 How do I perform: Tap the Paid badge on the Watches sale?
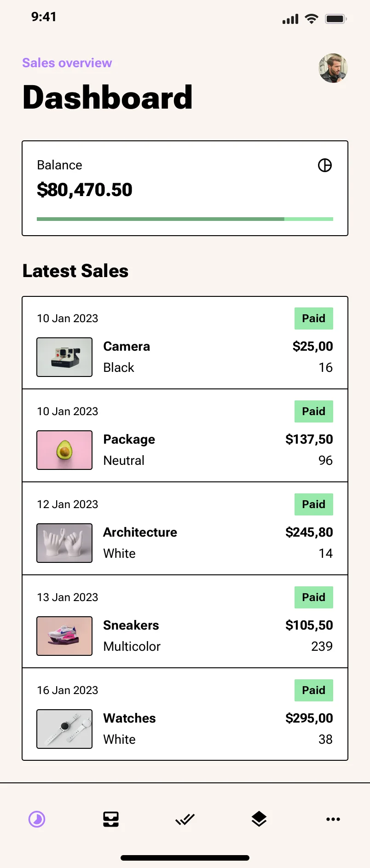pyautogui.click(x=313, y=690)
